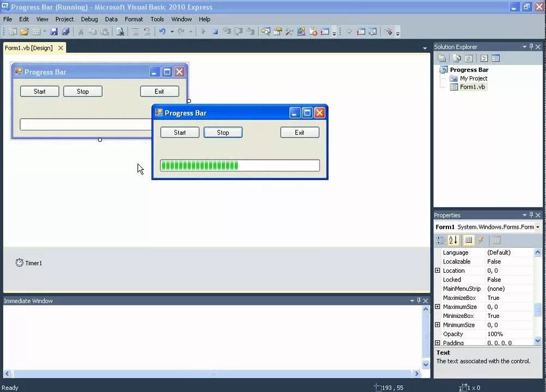Click the green progress bar in running window
The height and width of the screenshot is (392, 546).
tap(240, 166)
